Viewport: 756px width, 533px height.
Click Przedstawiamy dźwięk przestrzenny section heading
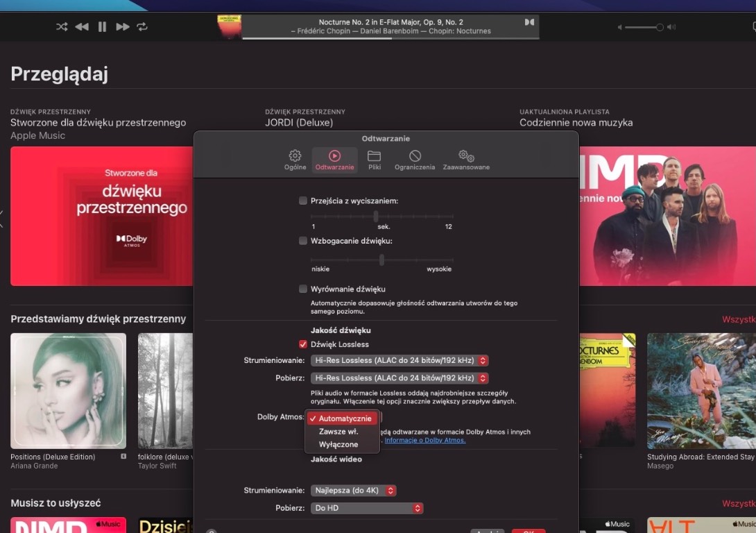[x=98, y=319]
